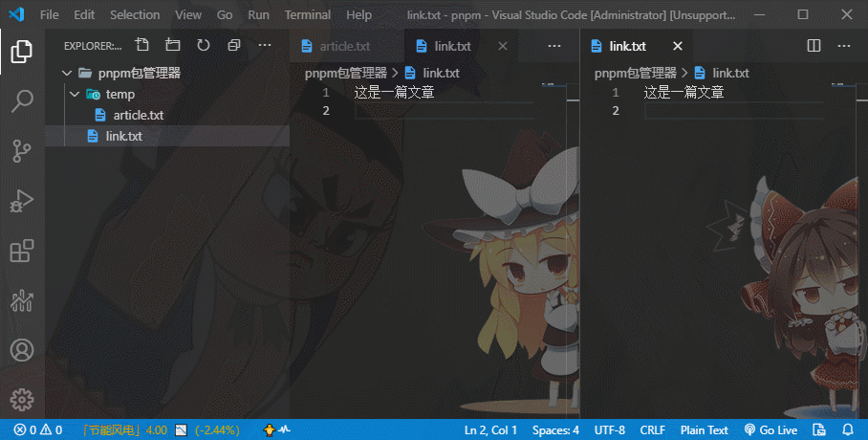Image resolution: width=868 pixels, height=440 pixels.
Task: Collapse the pnpm包管理器 root folder
Action: (x=68, y=73)
